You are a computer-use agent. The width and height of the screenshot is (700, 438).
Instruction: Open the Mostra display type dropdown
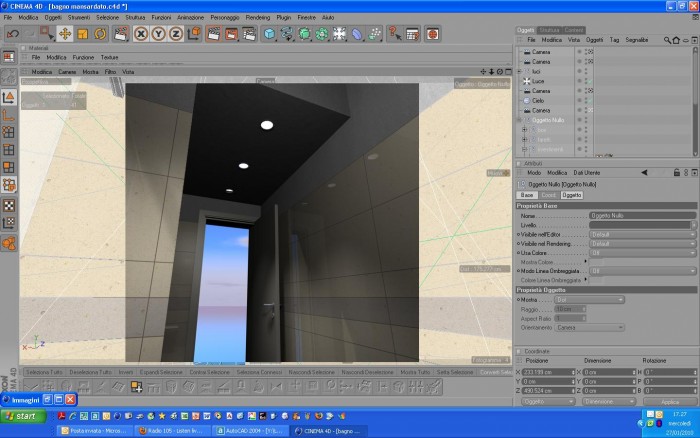pos(589,300)
